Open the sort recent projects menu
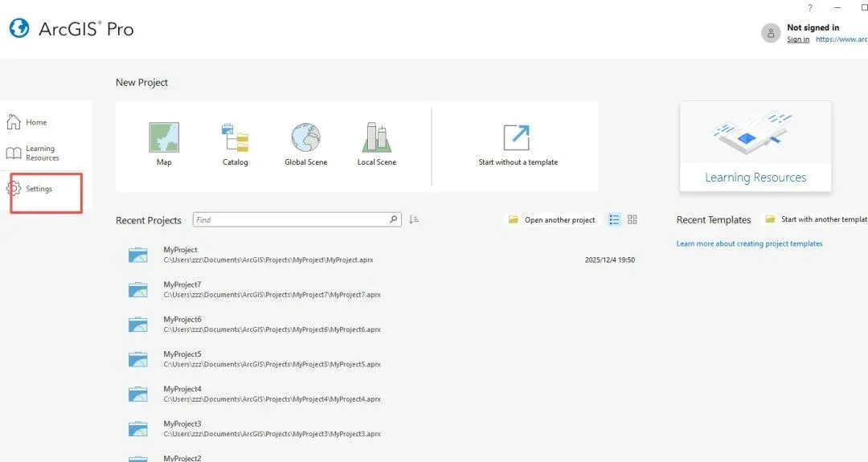 [414, 219]
